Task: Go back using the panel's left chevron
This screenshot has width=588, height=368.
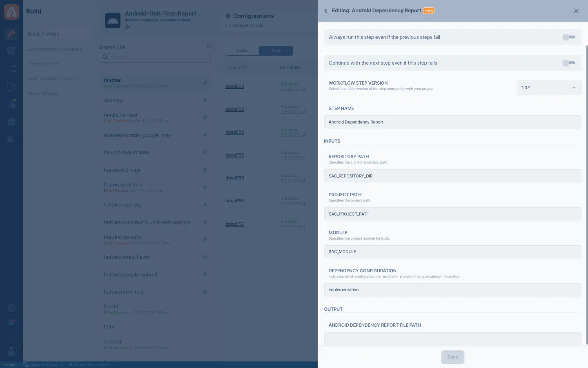Action: pyautogui.click(x=325, y=11)
